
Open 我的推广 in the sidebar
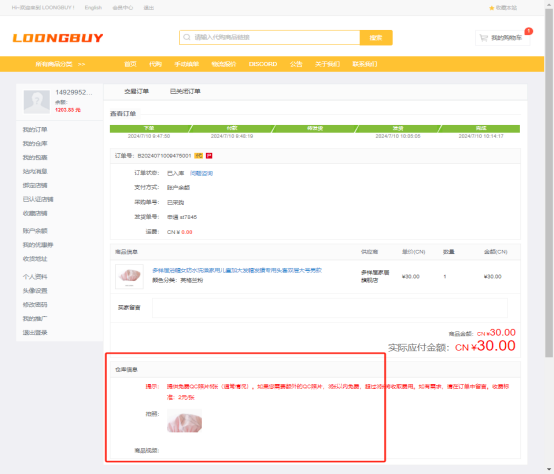(35, 319)
